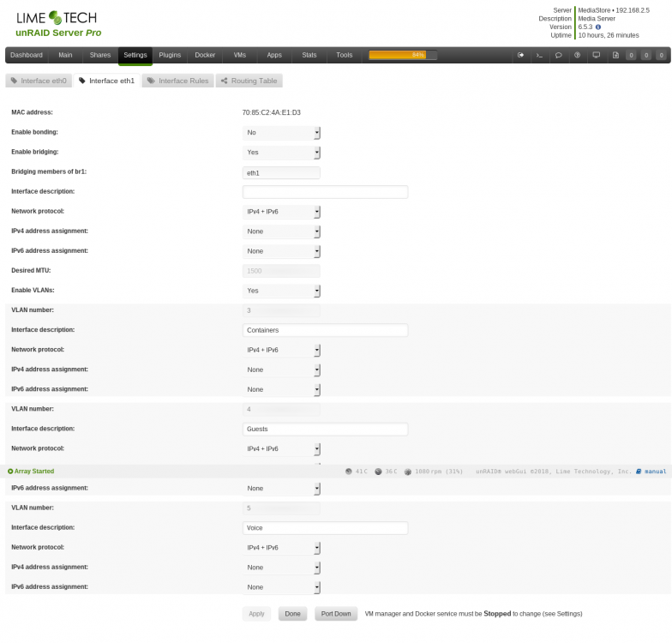Click the Voice interface description field

(326, 528)
